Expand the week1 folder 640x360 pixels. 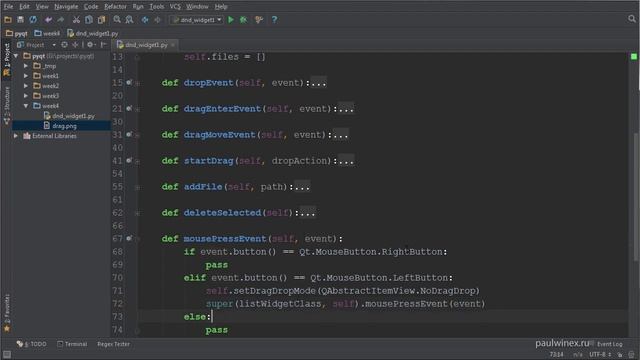tap(26, 76)
